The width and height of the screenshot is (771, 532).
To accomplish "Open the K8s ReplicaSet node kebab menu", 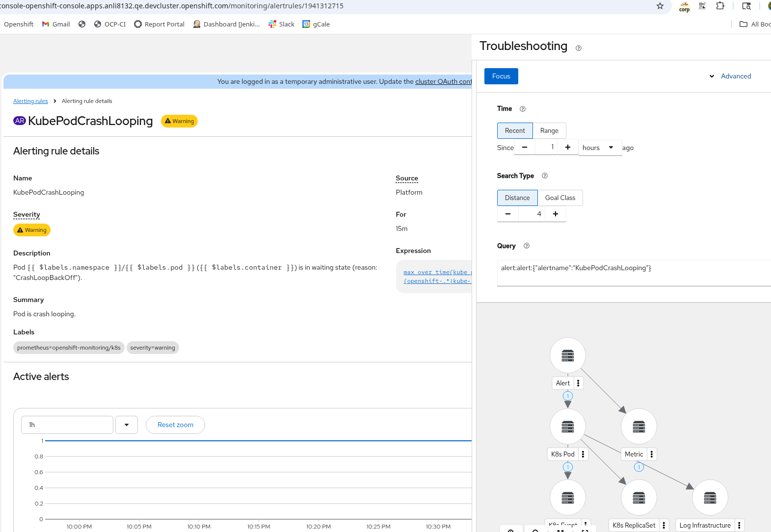I will pyautogui.click(x=664, y=525).
